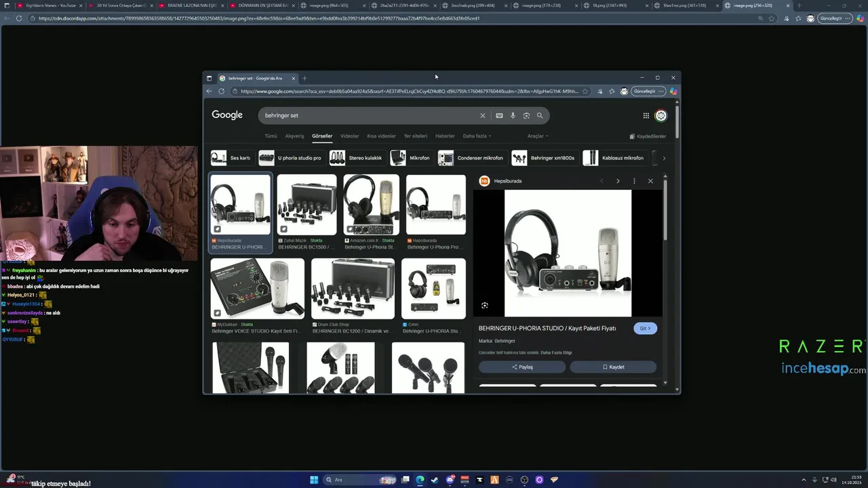Switch to the 'Videolar' tab

tap(350, 136)
